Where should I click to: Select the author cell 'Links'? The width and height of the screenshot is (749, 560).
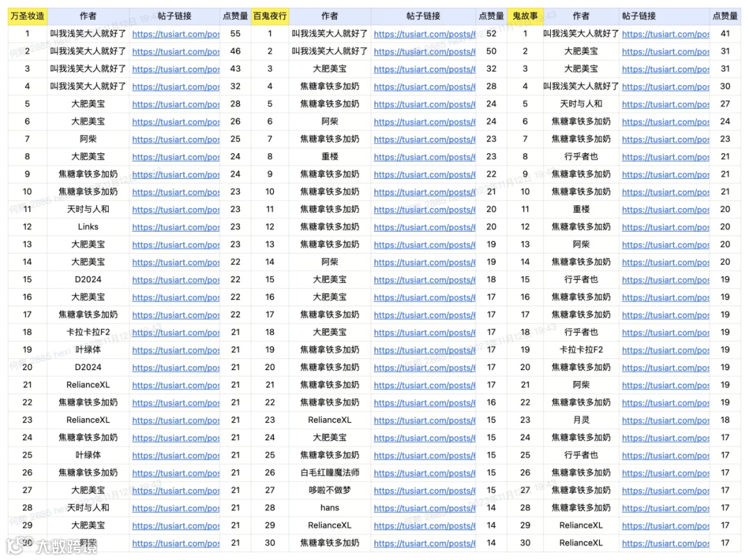point(88,227)
